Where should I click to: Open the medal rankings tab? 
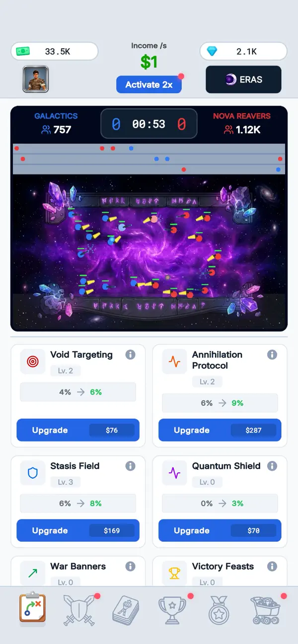click(220, 610)
